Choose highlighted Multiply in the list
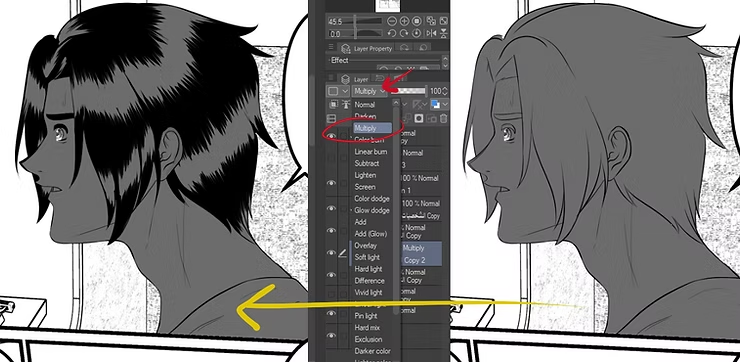 point(372,128)
